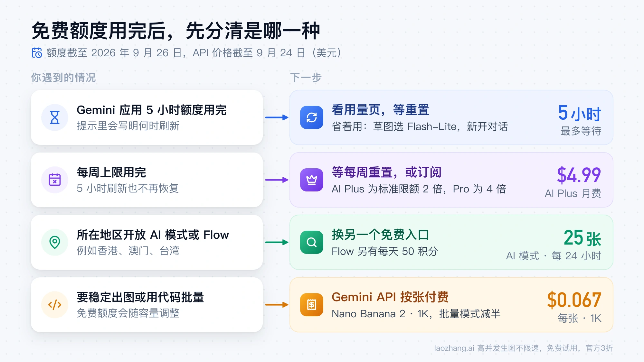The height and width of the screenshot is (362, 644).
Task: Click the text 例如香港、澳门、台湾
Action: (128, 251)
